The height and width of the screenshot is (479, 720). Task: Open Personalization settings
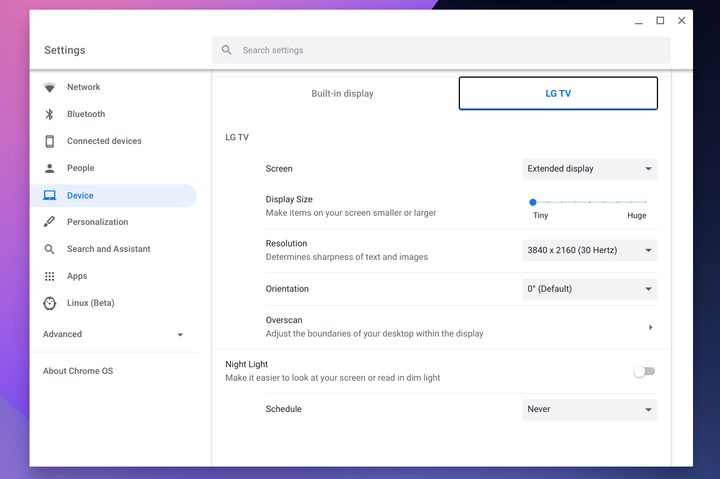(x=97, y=222)
